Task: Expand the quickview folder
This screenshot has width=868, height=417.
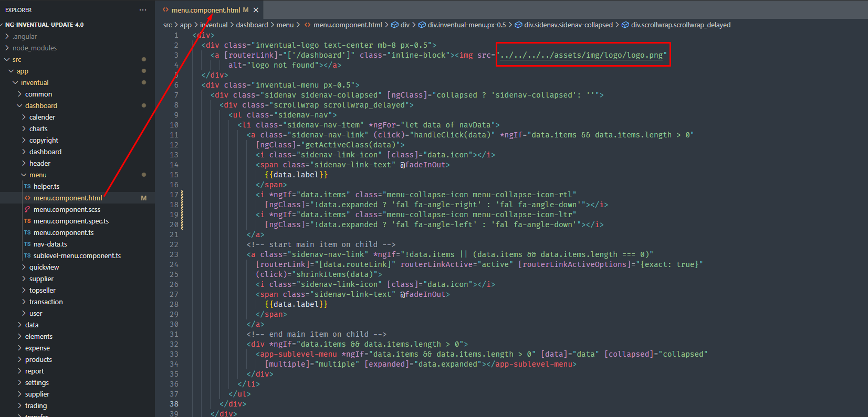Action: click(x=44, y=267)
